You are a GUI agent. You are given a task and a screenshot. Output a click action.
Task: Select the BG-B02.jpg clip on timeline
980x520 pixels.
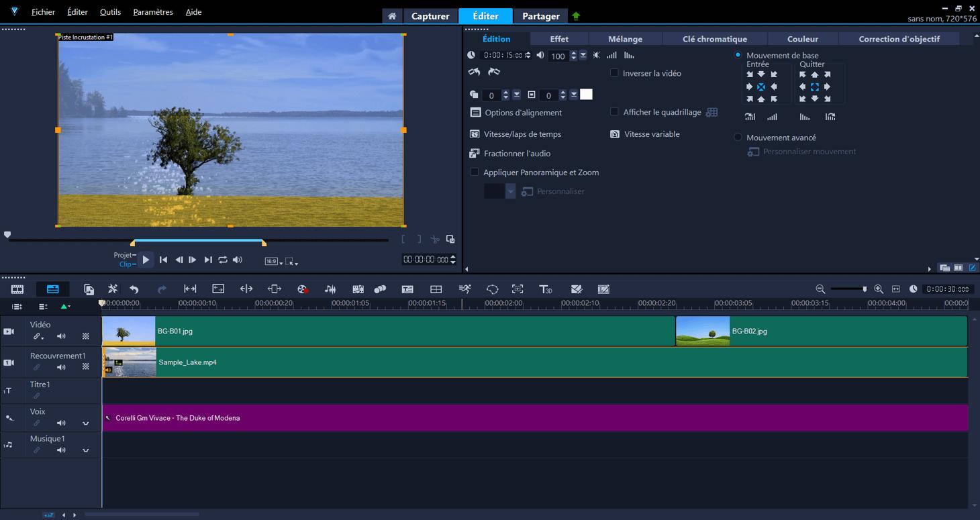pyautogui.click(x=820, y=331)
